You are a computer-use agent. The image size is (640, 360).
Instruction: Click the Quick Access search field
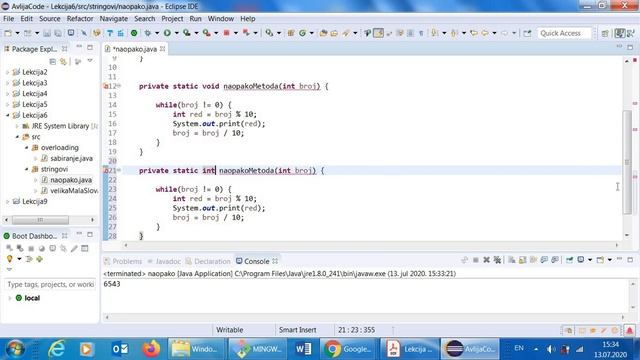tap(564, 33)
